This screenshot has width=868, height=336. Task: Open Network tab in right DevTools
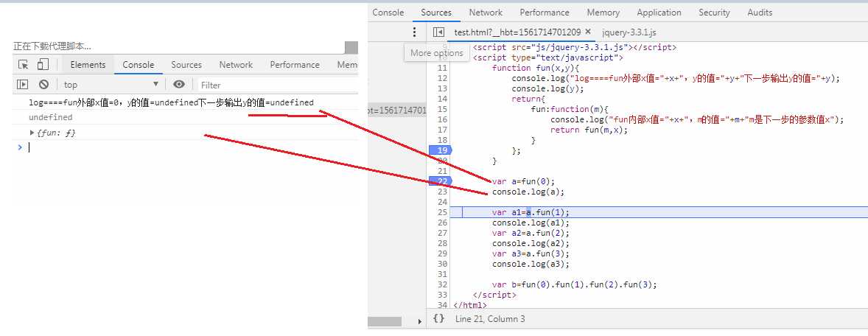486,13
